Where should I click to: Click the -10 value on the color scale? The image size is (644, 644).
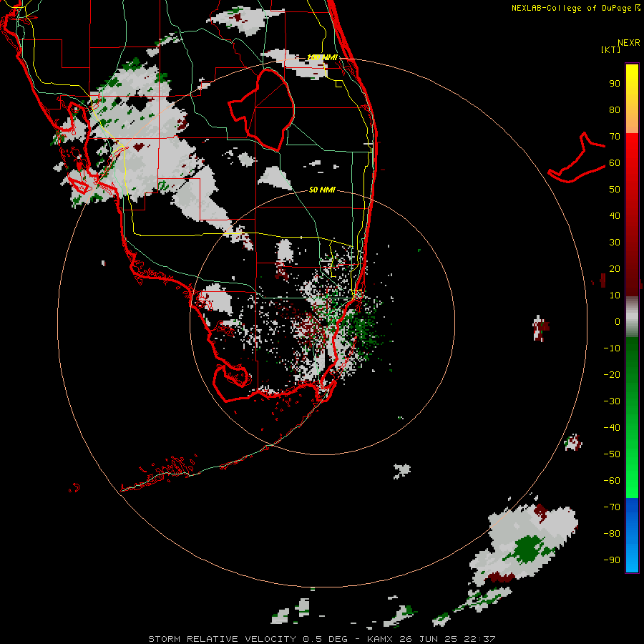[612, 348]
